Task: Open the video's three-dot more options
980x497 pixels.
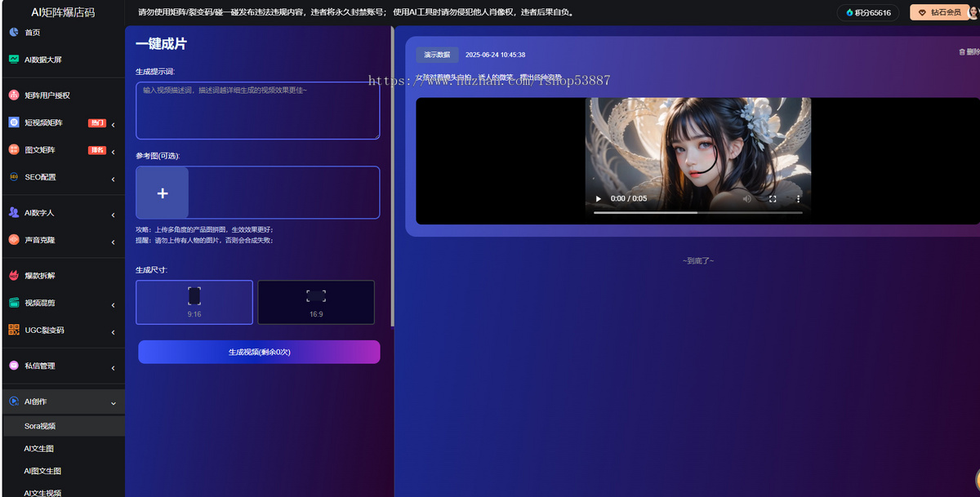Action: click(798, 198)
